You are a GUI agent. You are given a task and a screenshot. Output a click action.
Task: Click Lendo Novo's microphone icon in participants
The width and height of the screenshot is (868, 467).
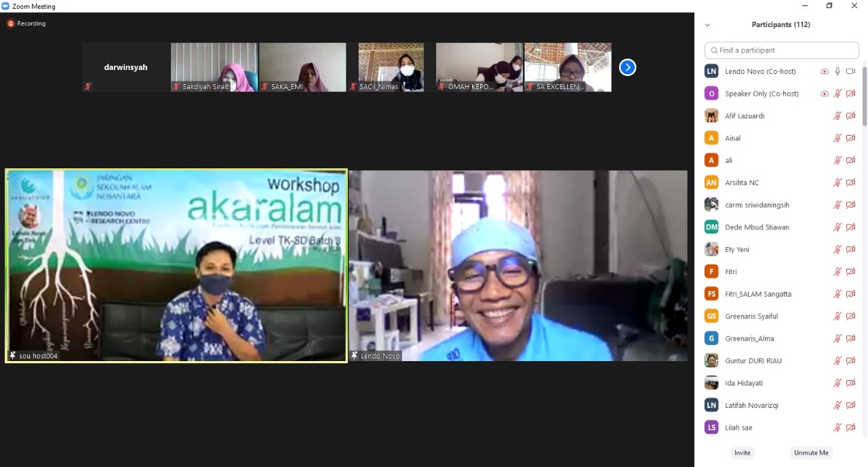pos(837,71)
